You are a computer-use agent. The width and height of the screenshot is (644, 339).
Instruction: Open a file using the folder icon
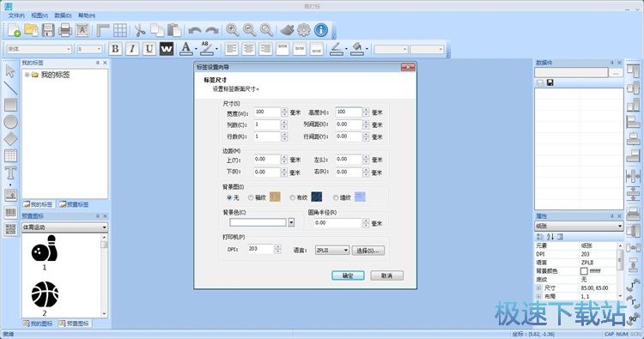tap(31, 30)
